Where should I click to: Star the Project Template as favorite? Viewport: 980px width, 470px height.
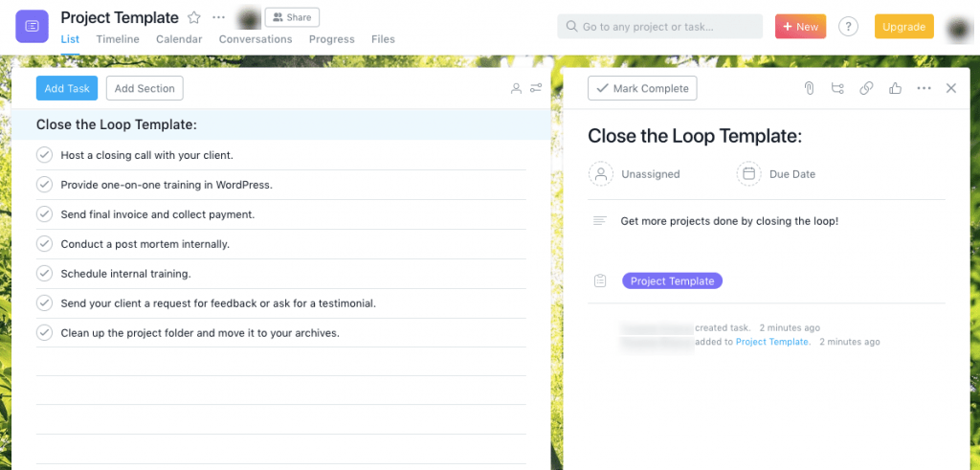coord(194,17)
